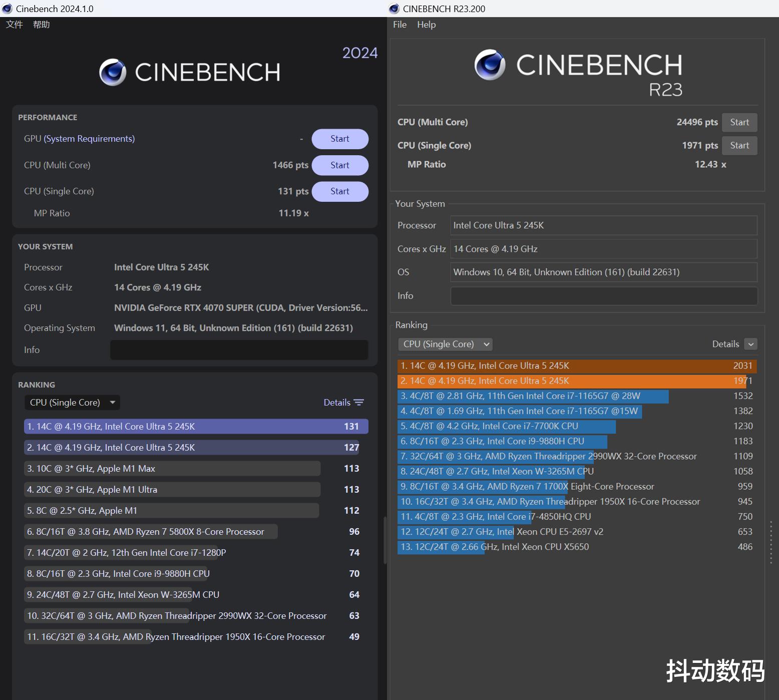
Task: Open the 文件 menu in Cinebench 2024
Action: coord(15,25)
